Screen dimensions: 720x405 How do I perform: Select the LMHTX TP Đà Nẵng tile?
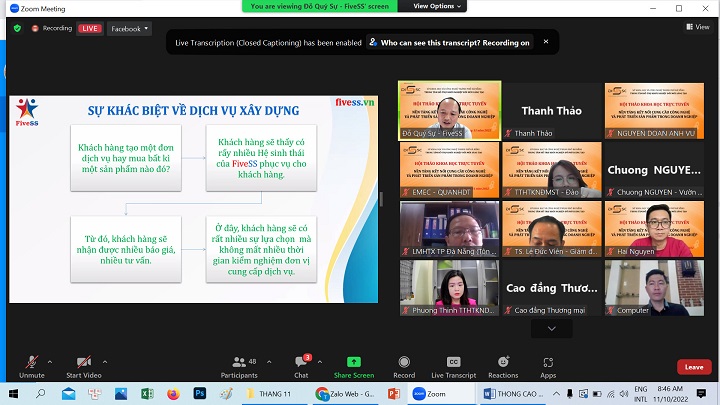(x=450, y=229)
